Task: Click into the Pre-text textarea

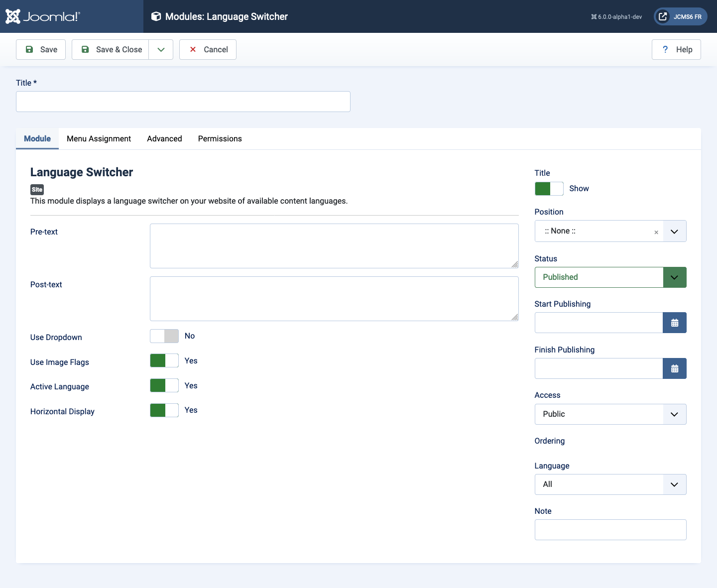Action: 334,246
